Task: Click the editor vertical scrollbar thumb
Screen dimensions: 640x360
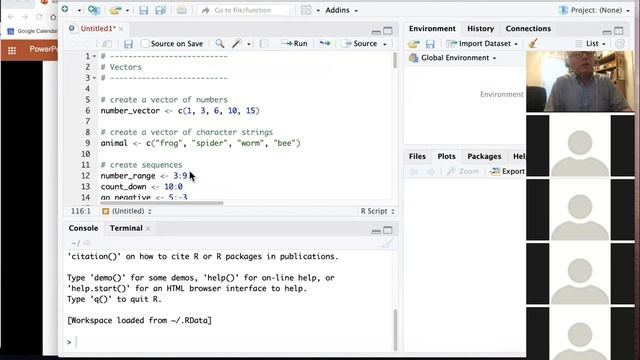Action: pos(395,60)
